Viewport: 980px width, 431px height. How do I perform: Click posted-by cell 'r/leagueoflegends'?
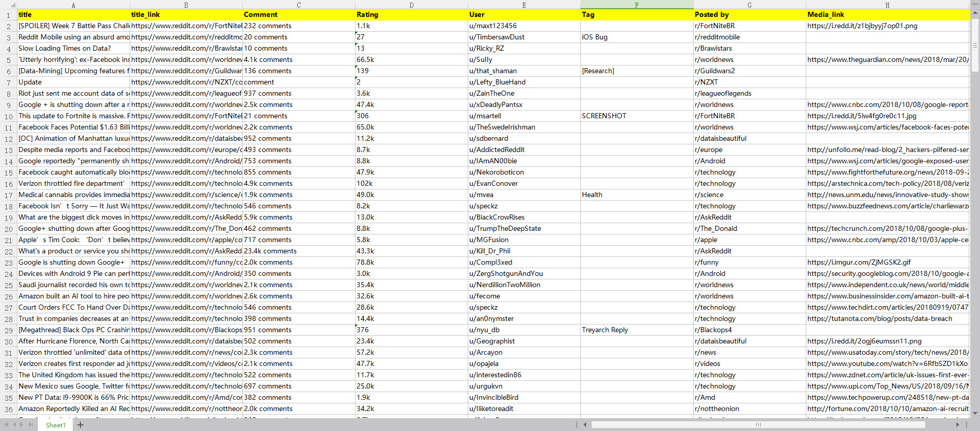(749, 93)
